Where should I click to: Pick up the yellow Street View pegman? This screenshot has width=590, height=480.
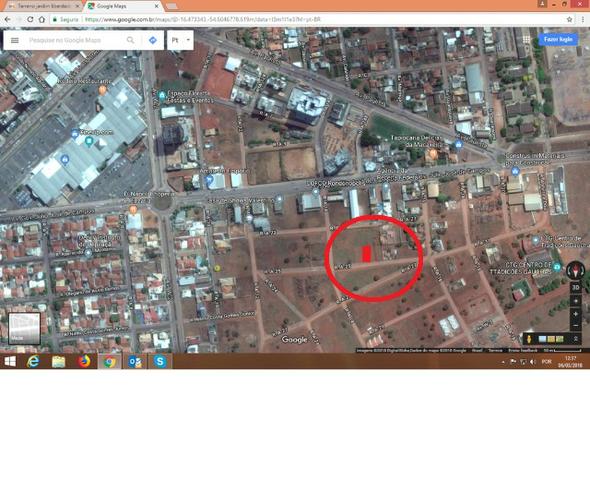click(x=529, y=339)
